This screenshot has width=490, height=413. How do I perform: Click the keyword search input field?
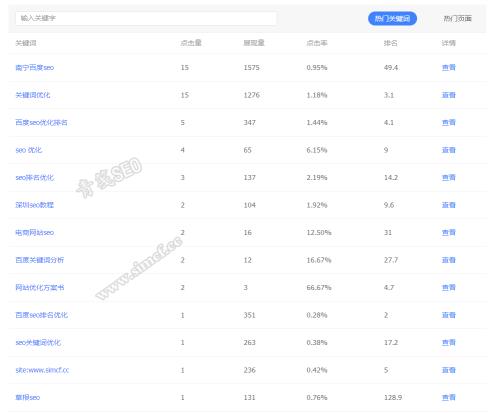pos(146,18)
